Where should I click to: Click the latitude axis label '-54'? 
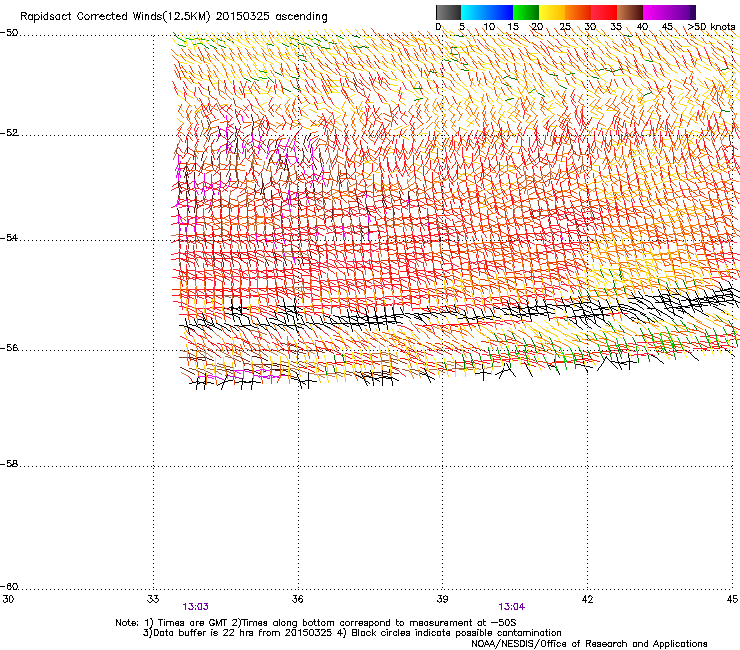pyautogui.click(x=9, y=237)
